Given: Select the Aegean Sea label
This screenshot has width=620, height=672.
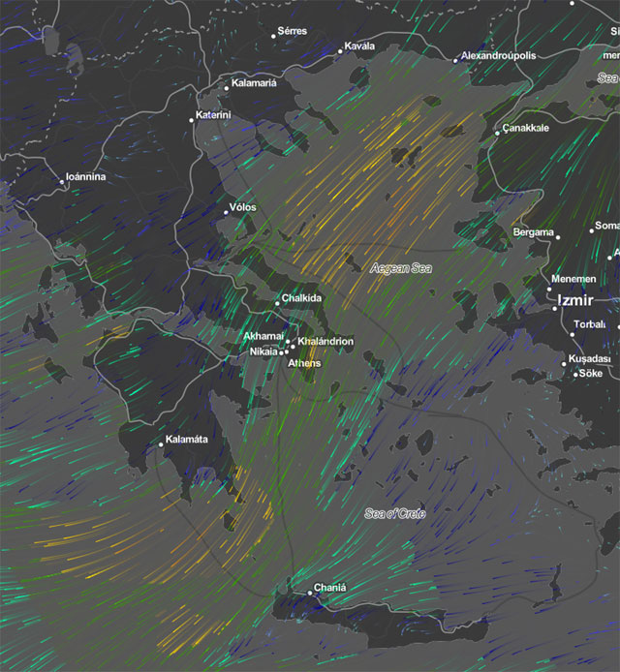Looking at the screenshot, I should pos(401,268).
